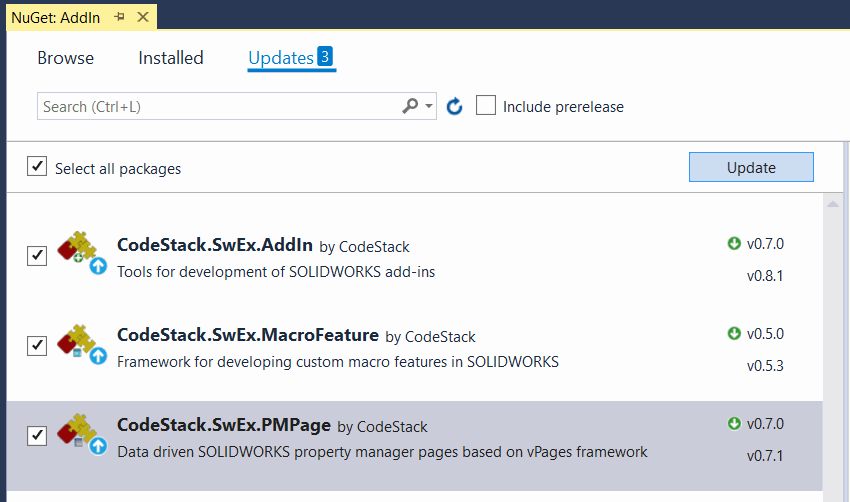Click the refresh packages icon
This screenshot has width=850, height=502.
pyautogui.click(x=454, y=106)
